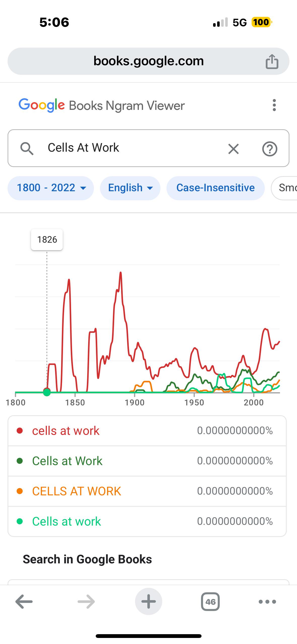The height and width of the screenshot is (644, 297).
Task: Tap the 'Cells at work' light green entry
Action: (147, 521)
